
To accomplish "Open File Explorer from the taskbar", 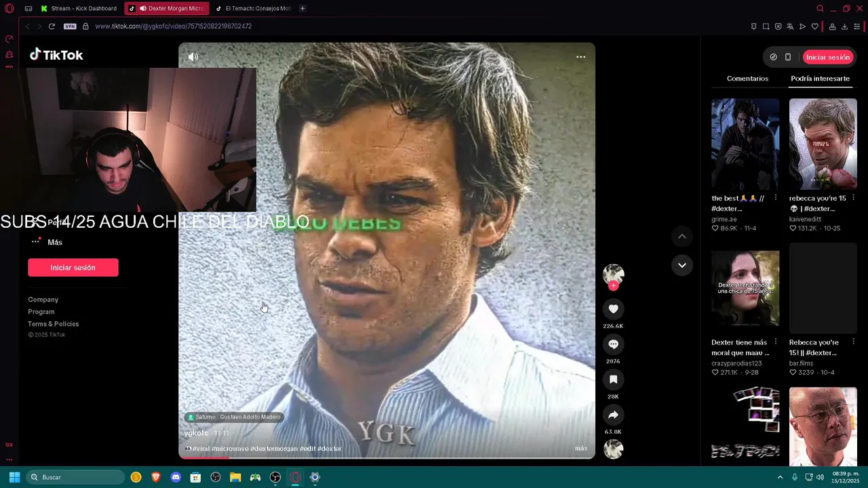I will (x=235, y=477).
